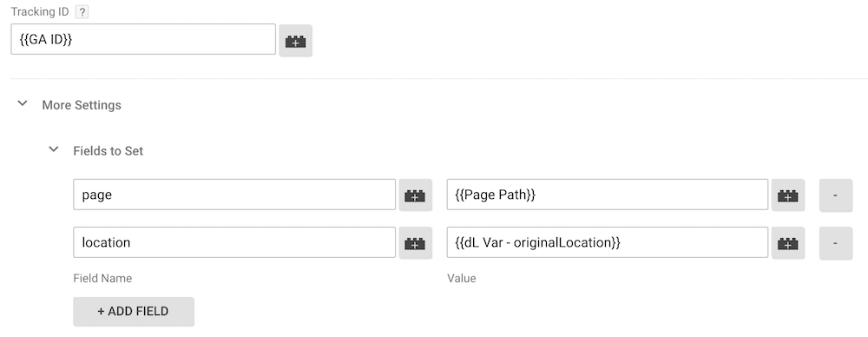Open the Tracking ID help question mark
868x337 pixels.
(82, 12)
